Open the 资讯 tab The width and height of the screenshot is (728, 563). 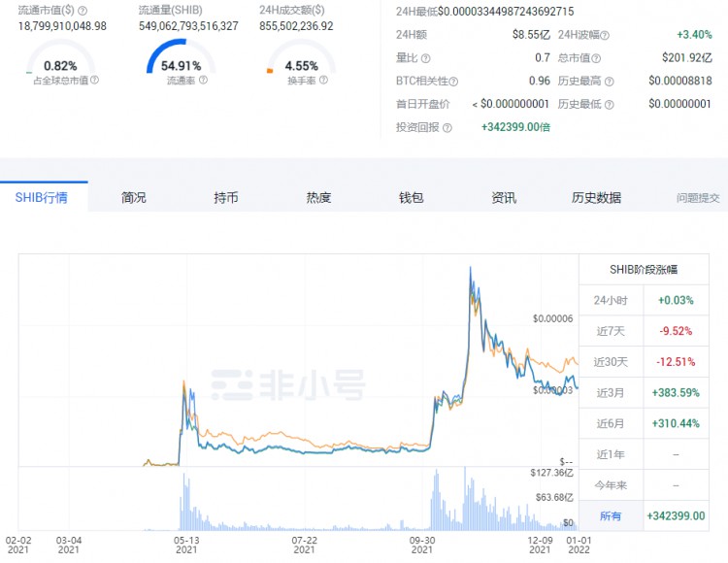504,197
